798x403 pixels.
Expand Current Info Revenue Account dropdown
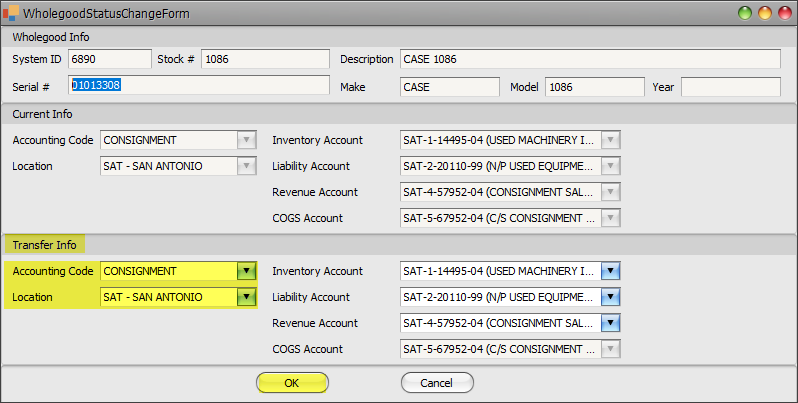(x=610, y=192)
